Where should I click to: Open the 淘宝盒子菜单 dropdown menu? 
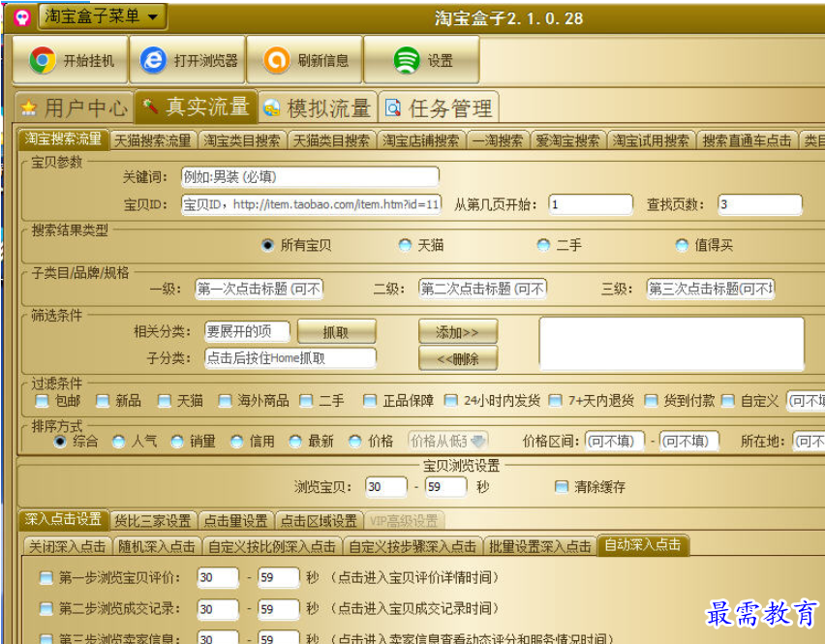point(103,16)
